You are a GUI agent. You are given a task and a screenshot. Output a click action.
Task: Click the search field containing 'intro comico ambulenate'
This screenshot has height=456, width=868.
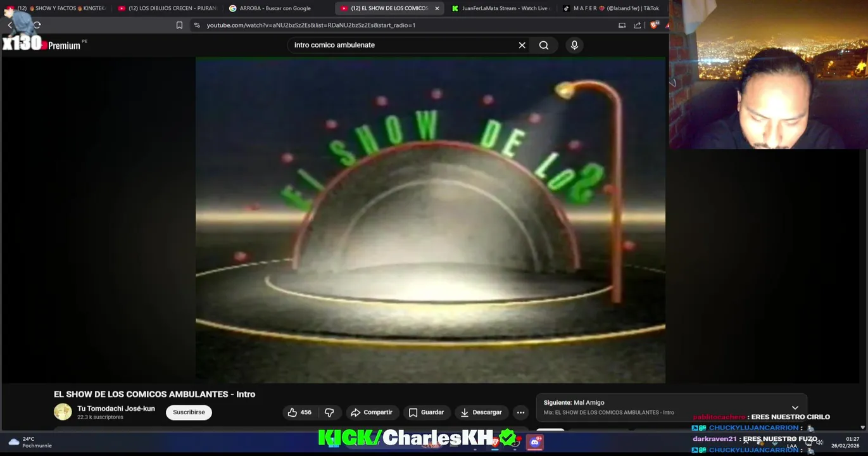(x=404, y=45)
